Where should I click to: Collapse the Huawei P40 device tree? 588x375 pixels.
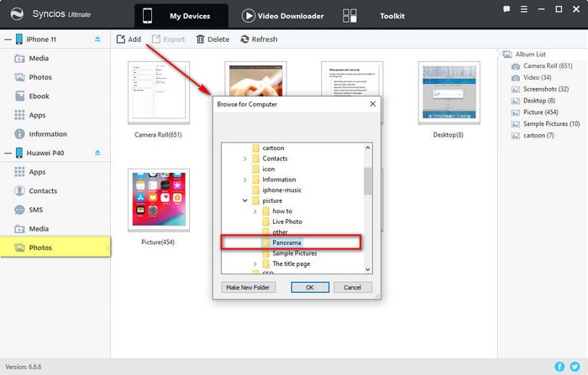coord(8,153)
